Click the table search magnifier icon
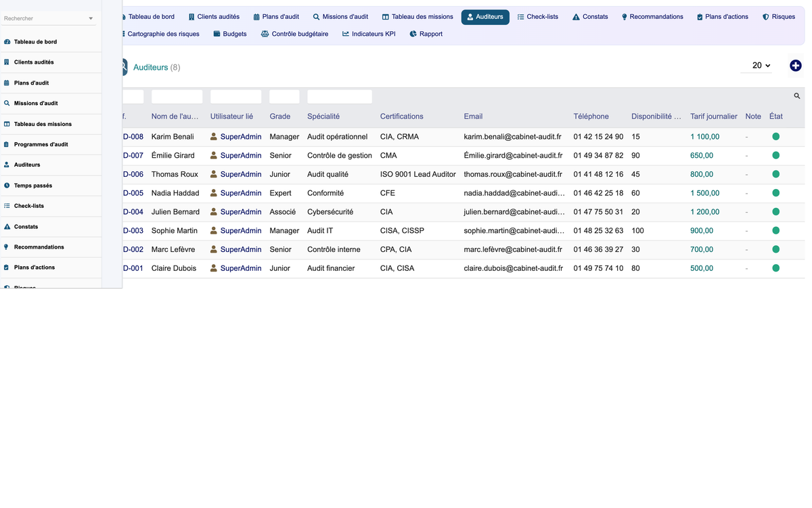Screen dimensions: 812x508 [x=797, y=96]
